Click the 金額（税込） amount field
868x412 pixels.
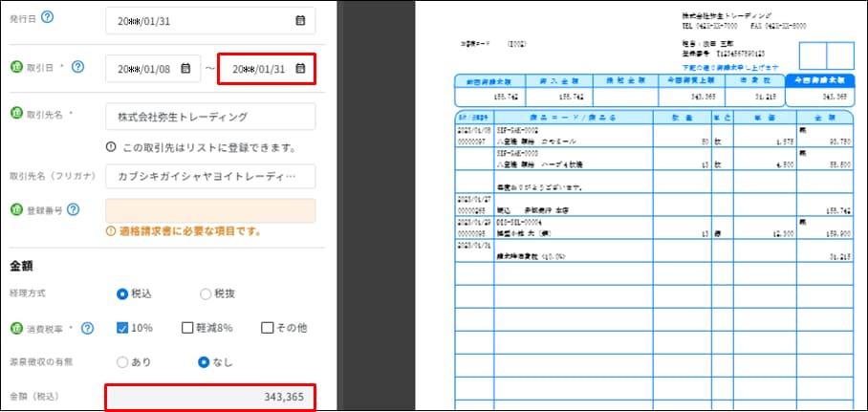(x=209, y=396)
